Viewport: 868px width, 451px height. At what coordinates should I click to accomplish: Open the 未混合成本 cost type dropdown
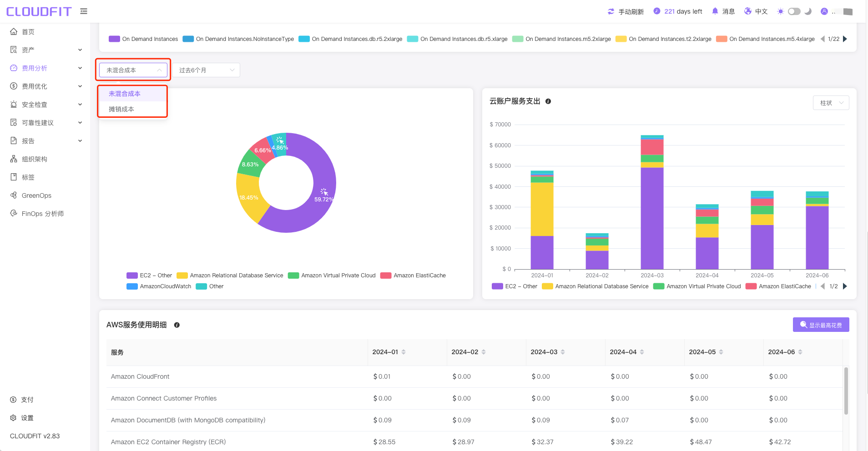pyautogui.click(x=133, y=70)
